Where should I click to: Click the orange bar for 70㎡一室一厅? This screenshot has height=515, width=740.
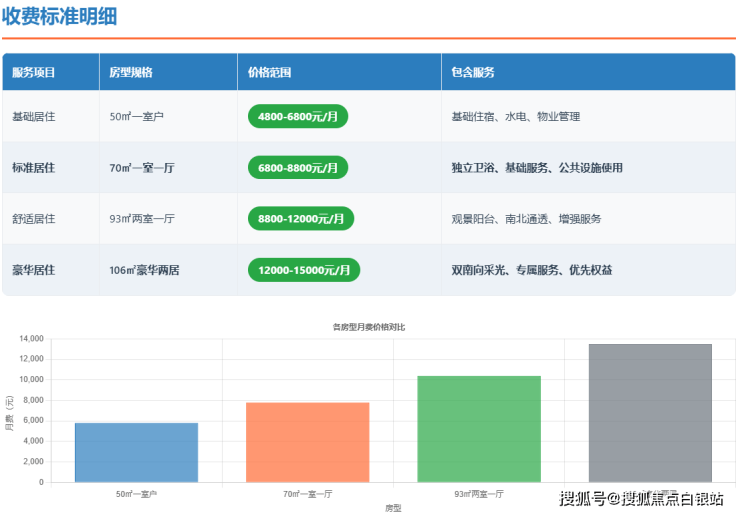click(307, 442)
